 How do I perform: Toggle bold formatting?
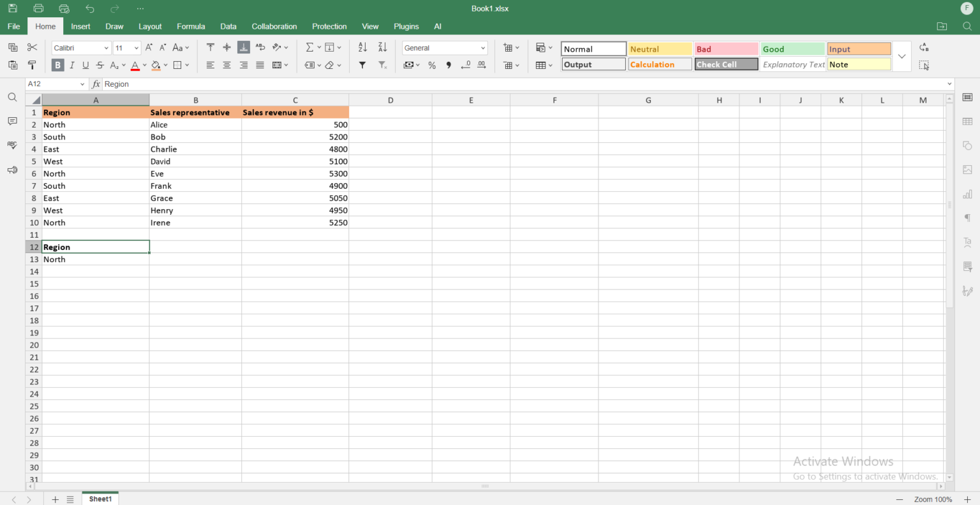pos(57,64)
